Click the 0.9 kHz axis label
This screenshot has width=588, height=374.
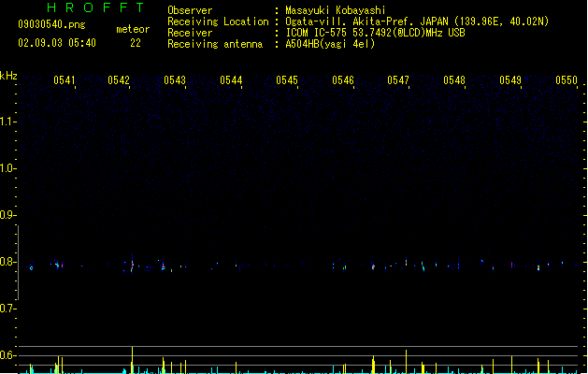point(7,215)
